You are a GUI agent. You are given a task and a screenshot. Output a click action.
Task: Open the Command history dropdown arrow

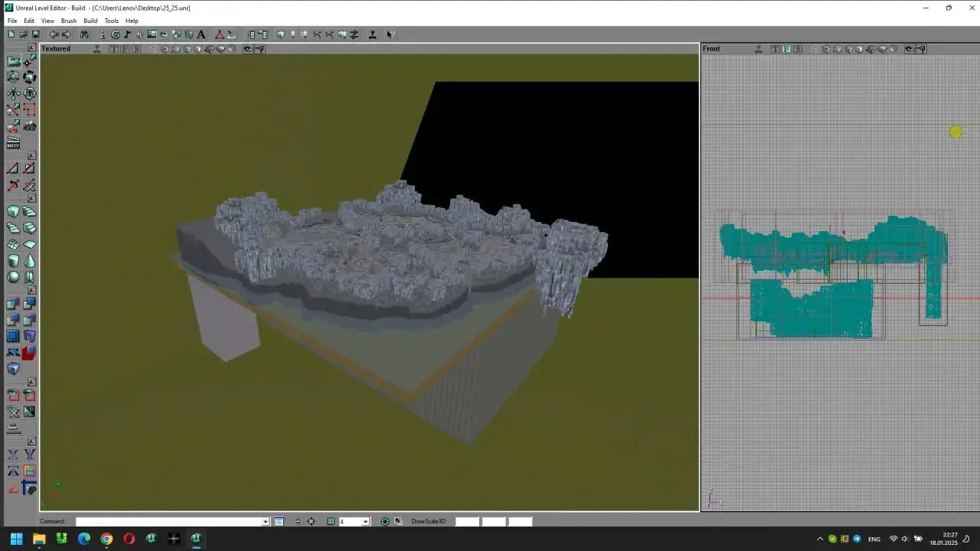tap(266, 521)
